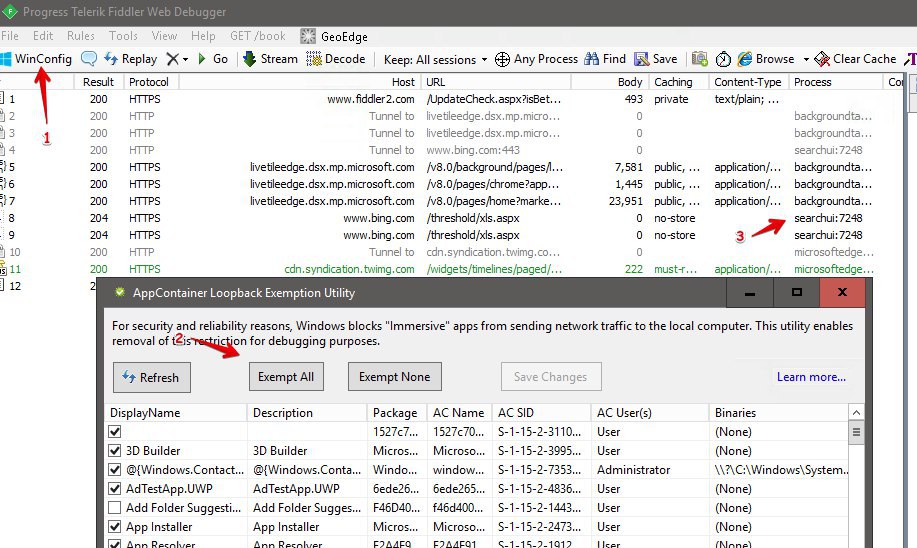Click the Save Changes button
Screen dimensions: 917x548
551,377
